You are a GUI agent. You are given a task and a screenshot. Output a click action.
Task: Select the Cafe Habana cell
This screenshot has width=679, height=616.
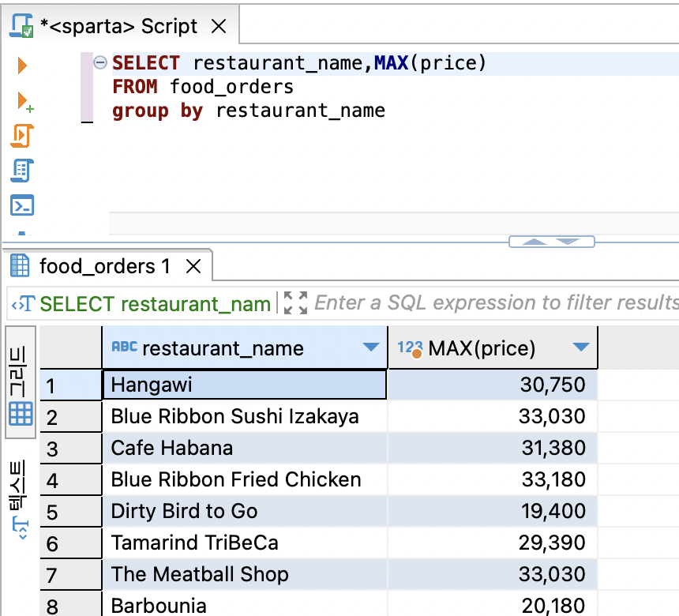pos(245,448)
